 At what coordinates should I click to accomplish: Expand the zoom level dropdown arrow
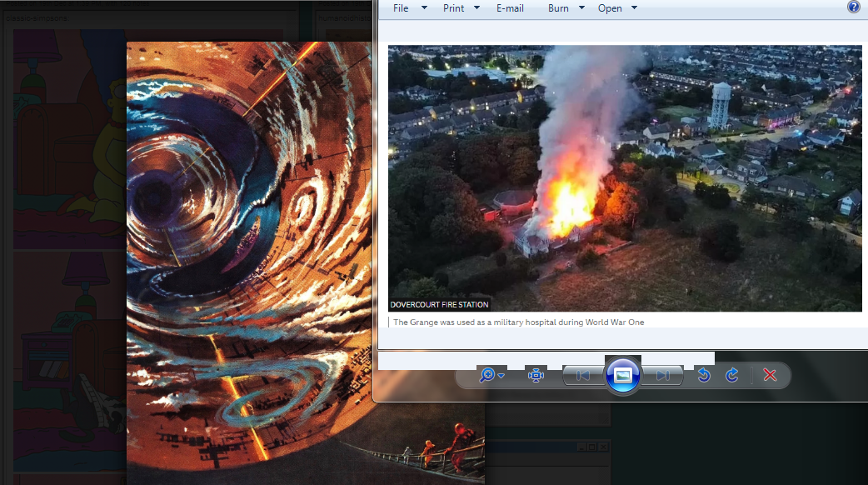[x=501, y=376]
